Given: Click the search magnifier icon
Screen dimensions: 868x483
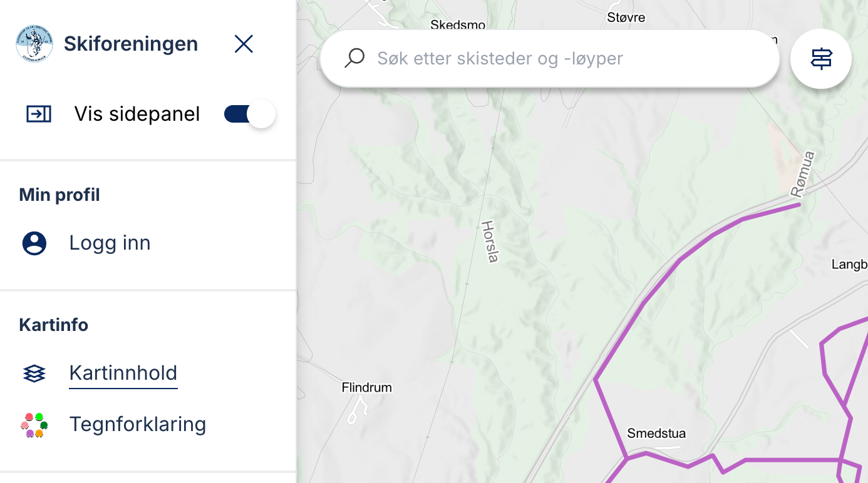Looking at the screenshot, I should point(354,58).
